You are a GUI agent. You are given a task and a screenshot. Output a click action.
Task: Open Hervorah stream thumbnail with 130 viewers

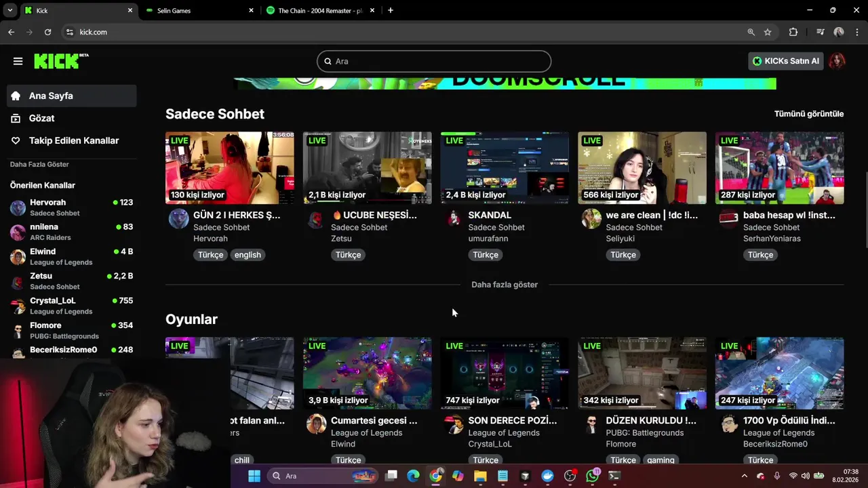coord(230,167)
